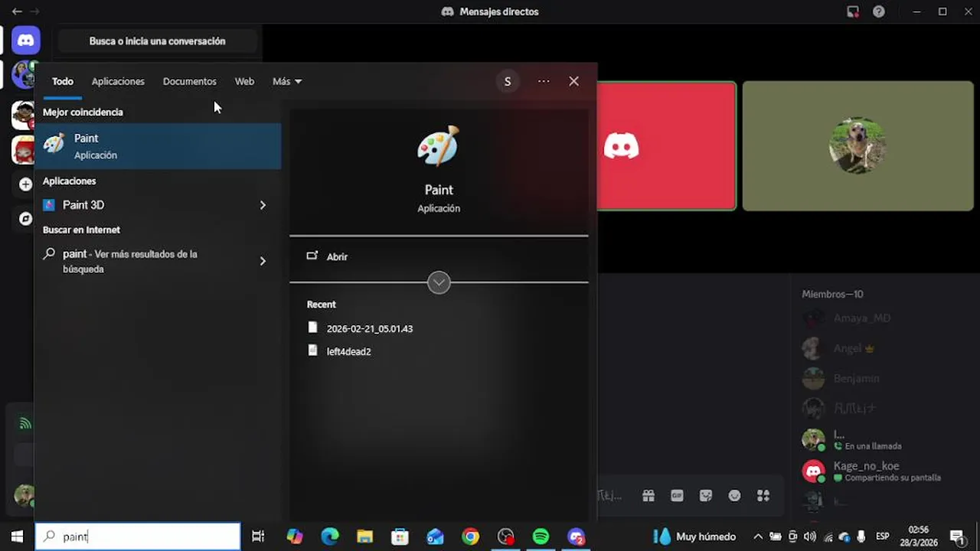The height and width of the screenshot is (551, 980).
Task: Launch Copilot from the taskbar
Action: tap(295, 536)
